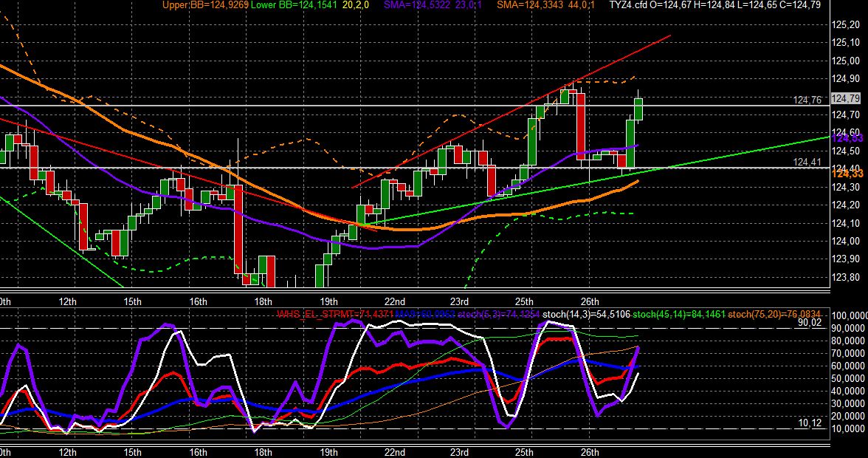Click the 40,0000 stochastic axis label
The height and width of the screenshot is (458, 868).
click(x=847, y=391)
